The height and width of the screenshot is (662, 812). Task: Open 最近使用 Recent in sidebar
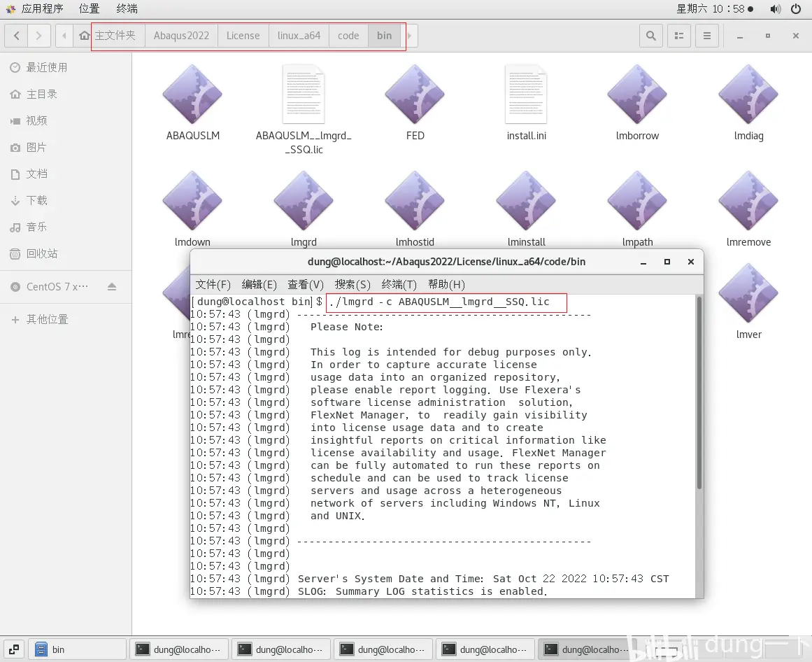point(66,67)
